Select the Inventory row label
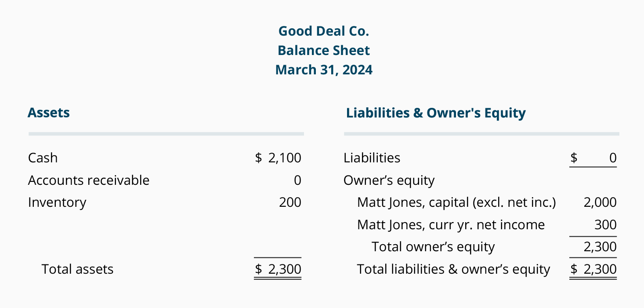 coord(57,203)
